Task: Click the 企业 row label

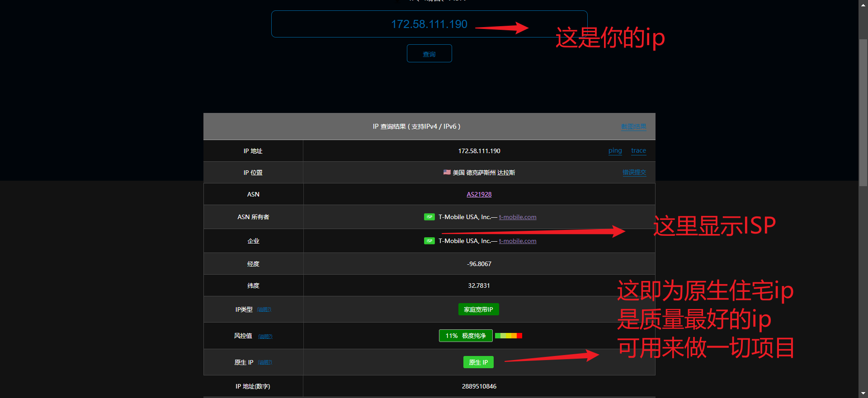Action: (253, 241)
